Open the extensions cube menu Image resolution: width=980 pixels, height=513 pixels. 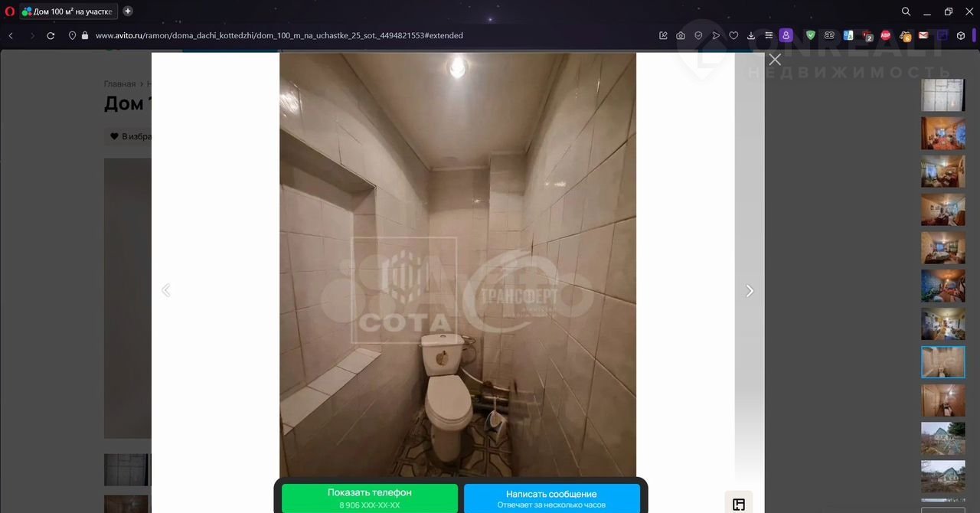961,35
